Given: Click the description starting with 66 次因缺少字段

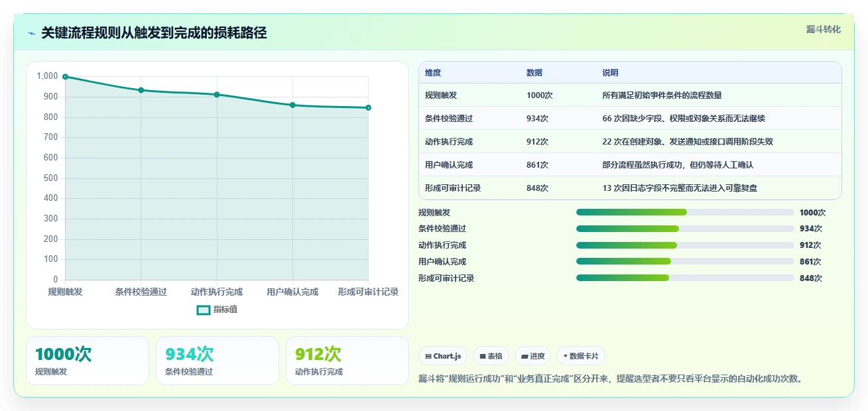Looking at the screenshot, I should click(684, 119).
